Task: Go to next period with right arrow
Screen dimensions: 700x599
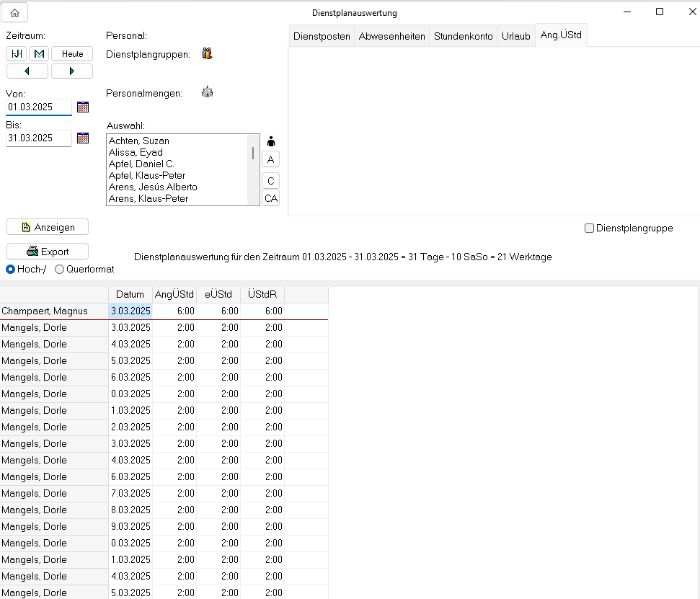Action: click(72, 71)
